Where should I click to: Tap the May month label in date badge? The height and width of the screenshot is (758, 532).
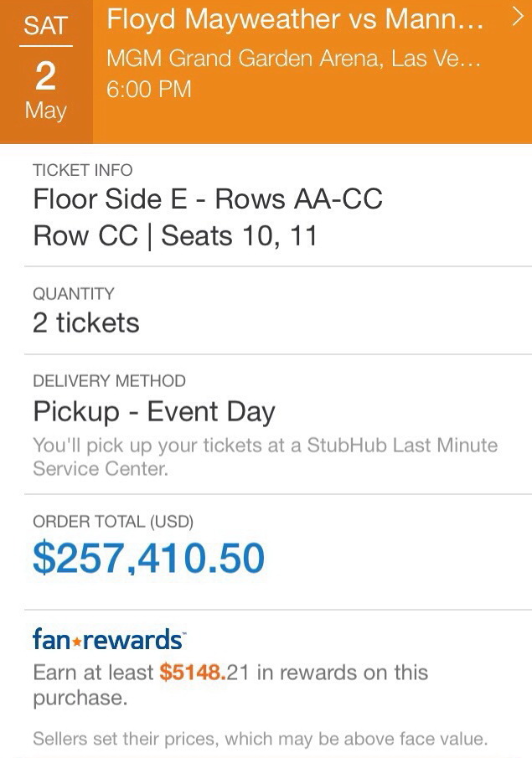(45, 111)
